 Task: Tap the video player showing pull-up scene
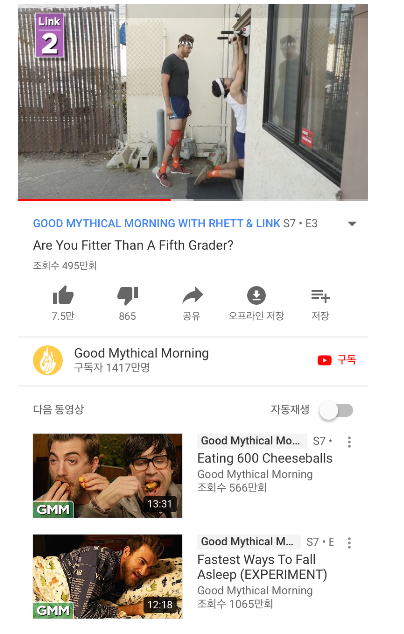pyautogui.click(x=193, y=101)
